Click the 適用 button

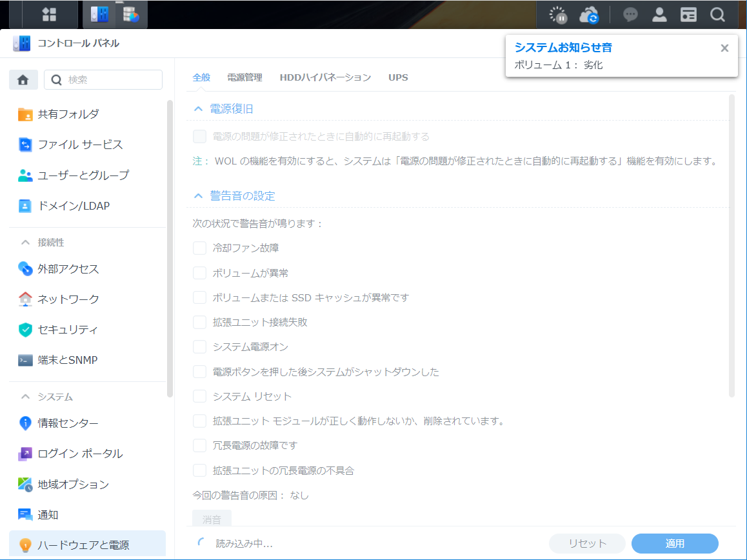coord(675,543)
